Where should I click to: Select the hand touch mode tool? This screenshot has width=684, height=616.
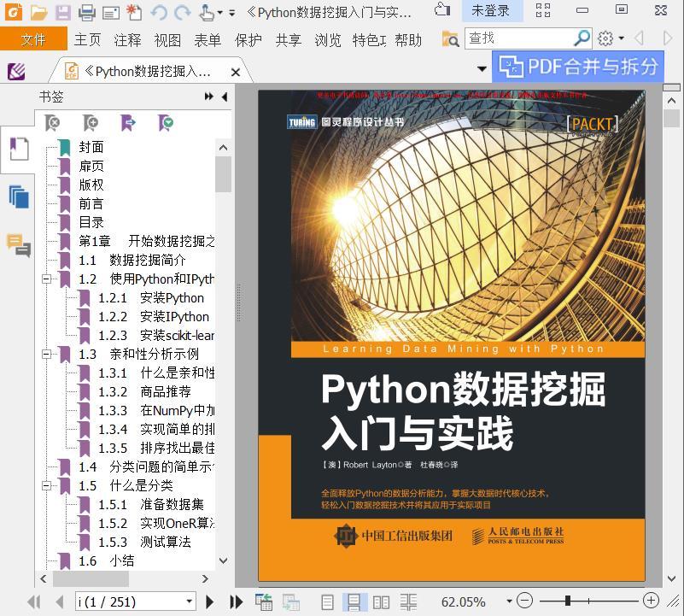pos(207,13)
